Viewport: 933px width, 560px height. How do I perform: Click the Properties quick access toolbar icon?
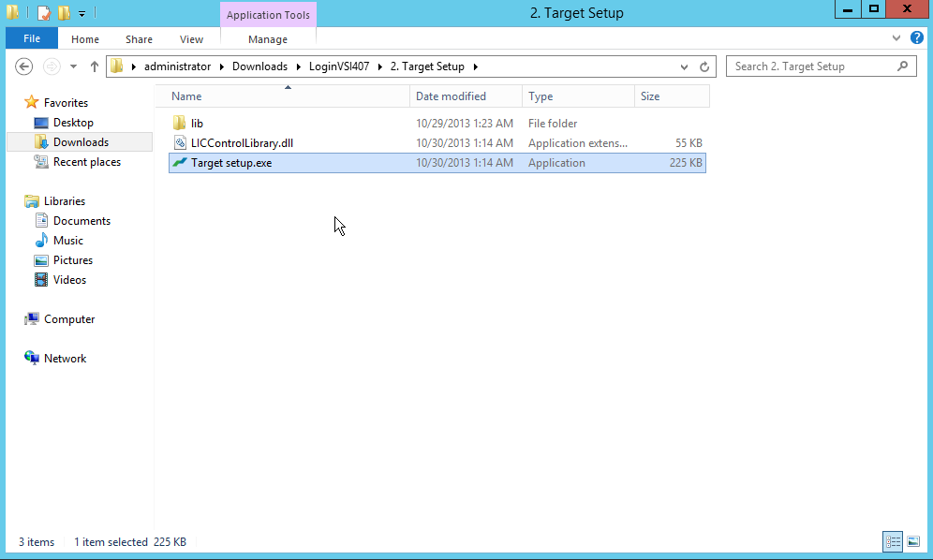43,12
